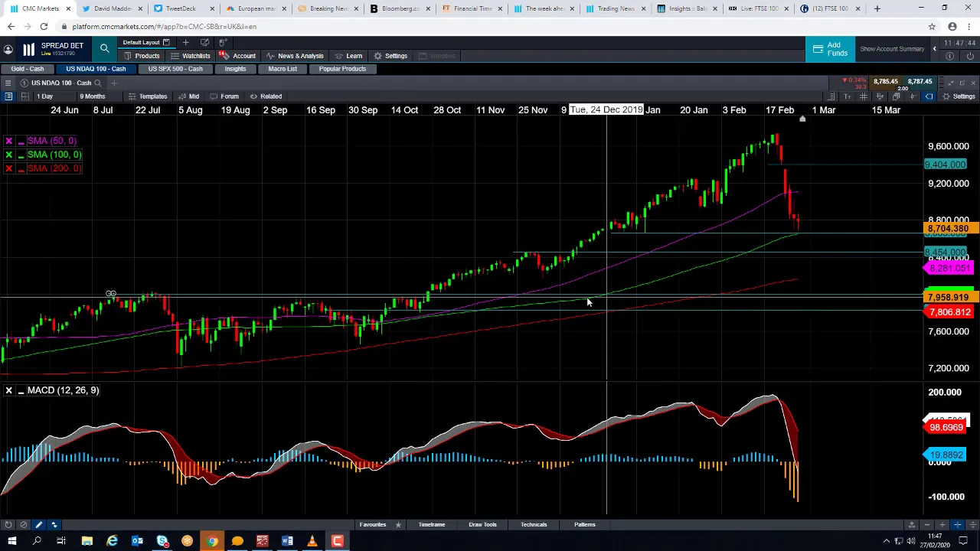Image resolution: width=980 pixels, height=551 pixels.
Task: Open Watchlists menu
Action: coord(191,56)
